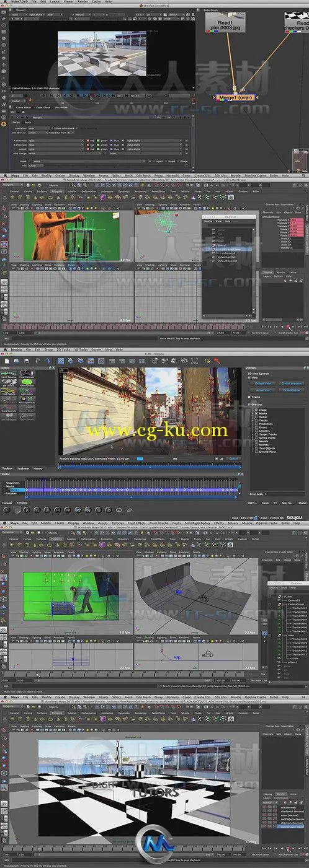309x868 pixels.
Task: Select CameraGroup in the middle Maya Outliner
Action: 296,604
